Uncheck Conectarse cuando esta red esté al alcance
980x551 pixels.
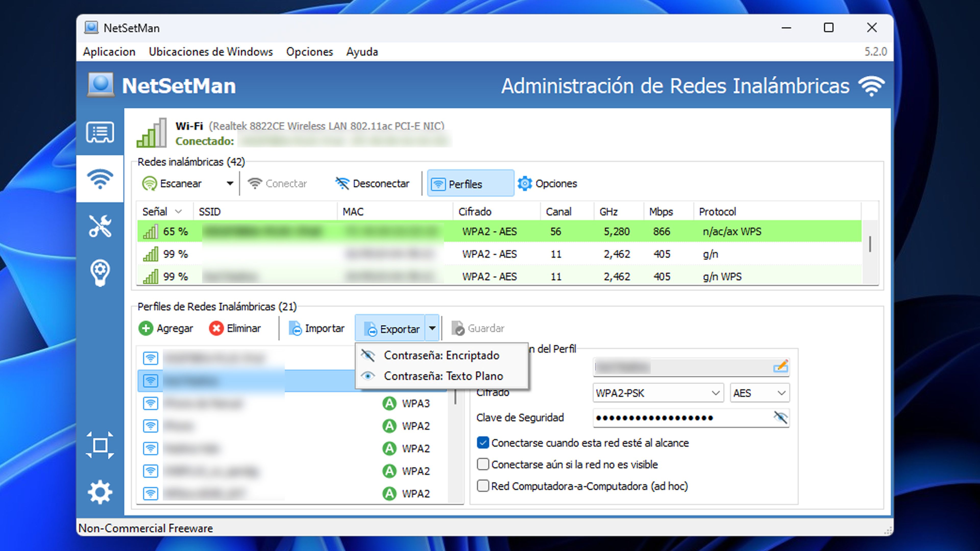pyautogui.click(x=483, y=443)
